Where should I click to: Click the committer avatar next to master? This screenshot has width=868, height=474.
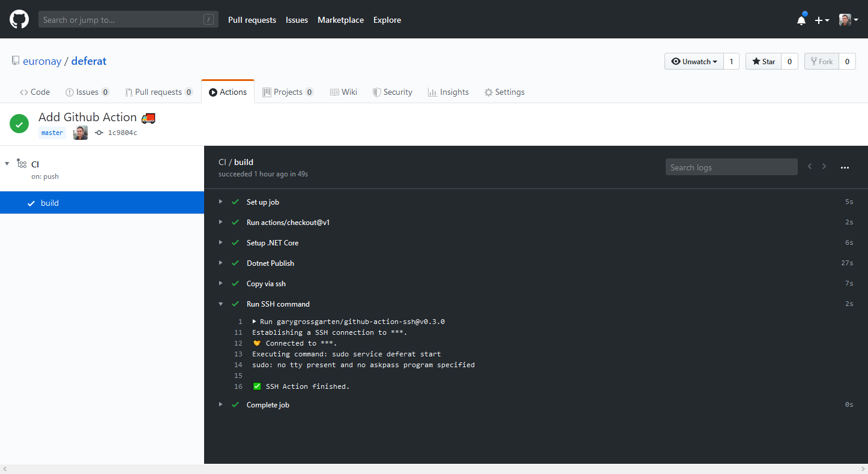[x=80, y=133]
